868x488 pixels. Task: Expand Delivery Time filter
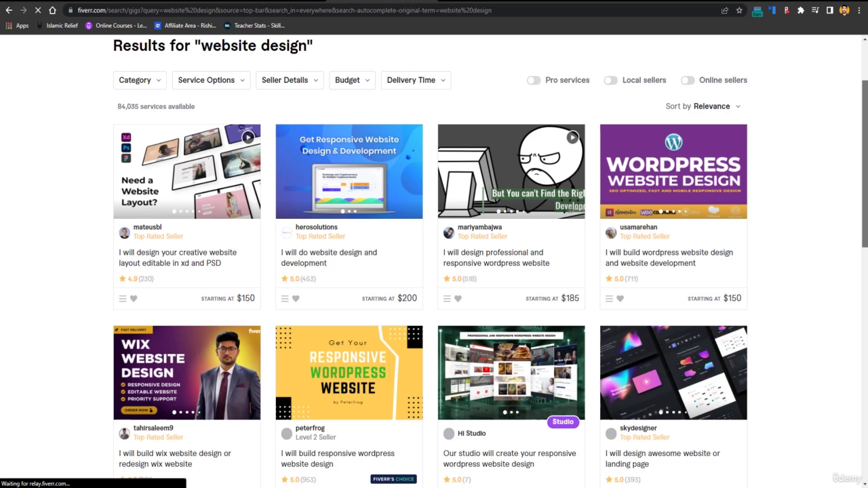coord(416,80)
